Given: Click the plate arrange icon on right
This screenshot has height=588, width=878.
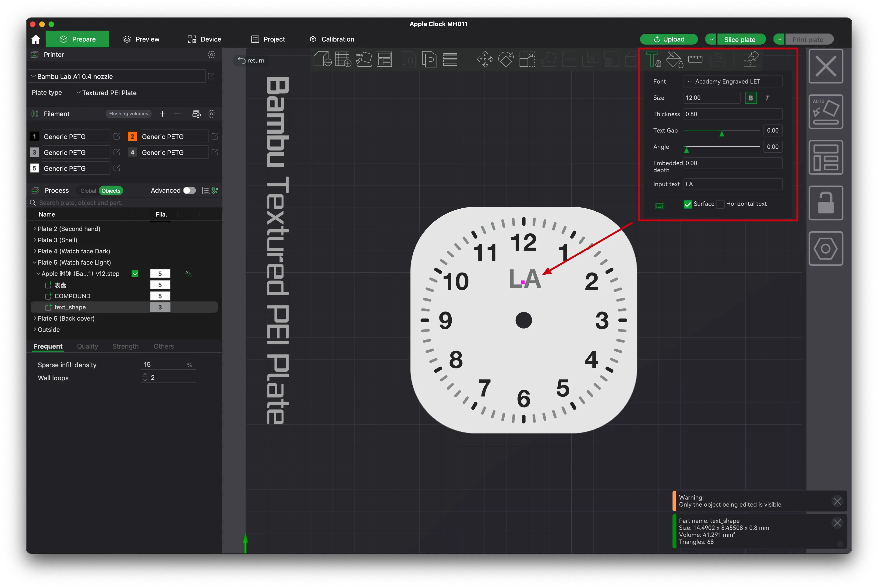Looking at the screenshot, I should click(825, 157).
